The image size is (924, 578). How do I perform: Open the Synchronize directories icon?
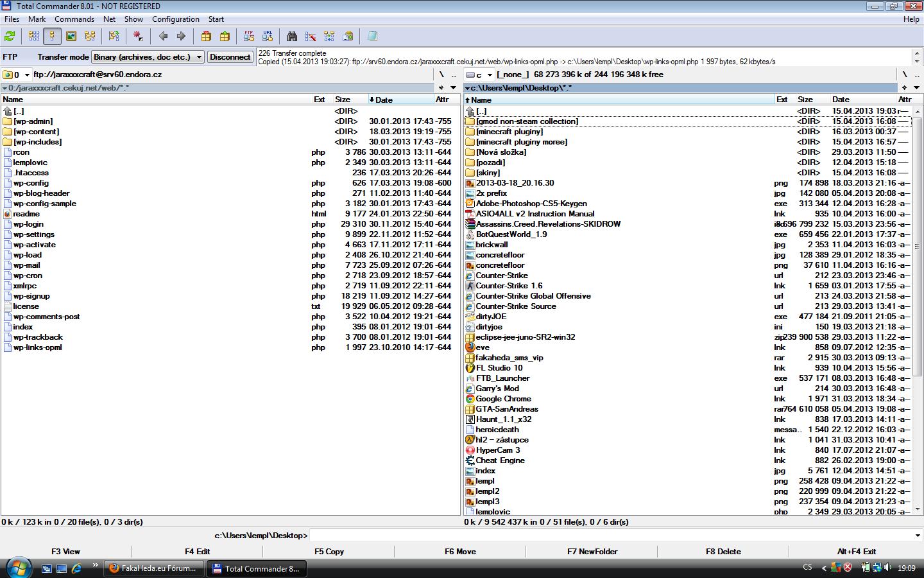coord(329,37)
